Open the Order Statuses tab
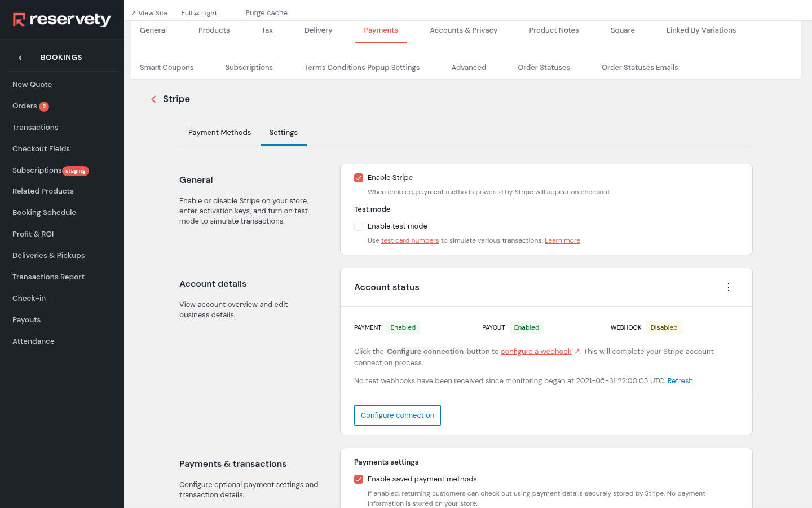 [x=544, y=68]
